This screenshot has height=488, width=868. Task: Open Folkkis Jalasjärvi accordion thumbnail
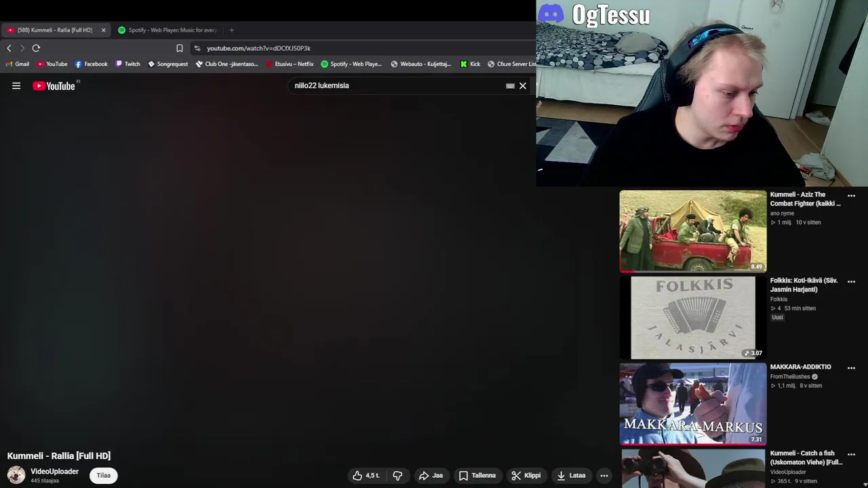[x=693, y=317]
